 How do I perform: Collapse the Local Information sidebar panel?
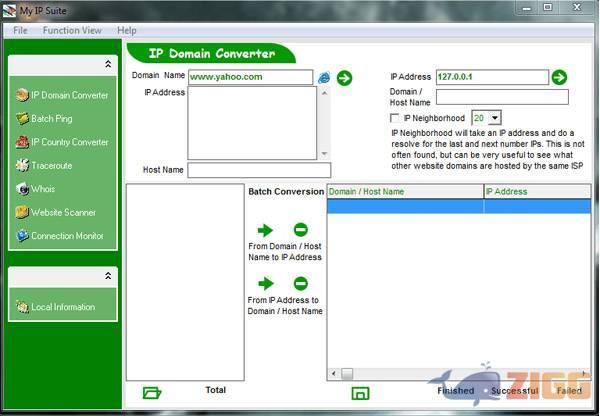[108, 276]
